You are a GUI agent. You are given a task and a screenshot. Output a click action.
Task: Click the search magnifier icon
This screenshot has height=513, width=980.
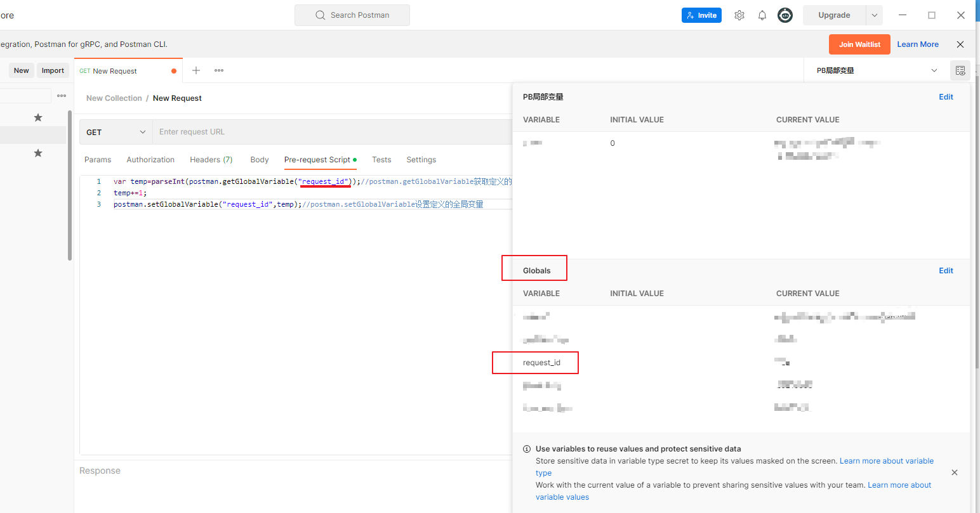click(x=321, y=15)
